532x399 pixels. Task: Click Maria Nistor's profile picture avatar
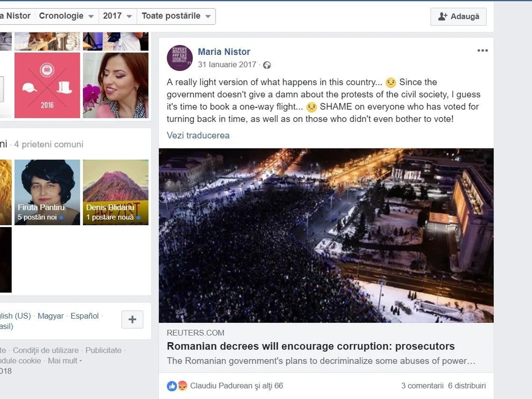(x=180, y=58)
